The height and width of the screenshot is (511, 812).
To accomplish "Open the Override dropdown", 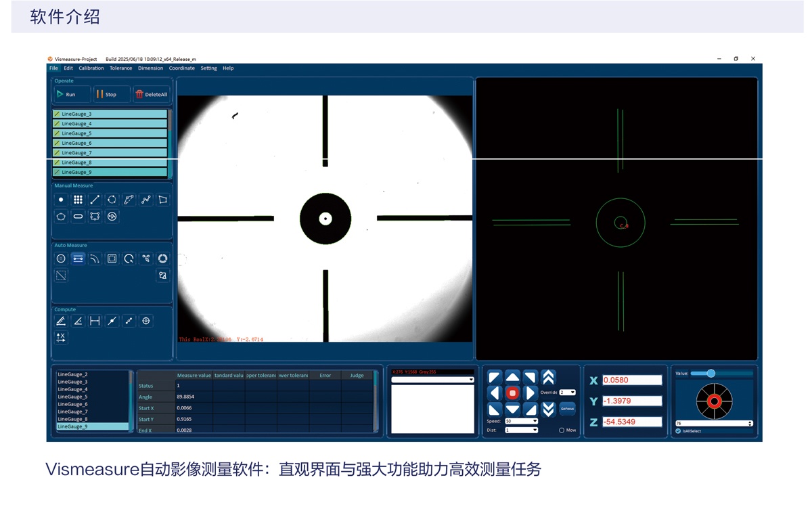I will pos(567,393).
